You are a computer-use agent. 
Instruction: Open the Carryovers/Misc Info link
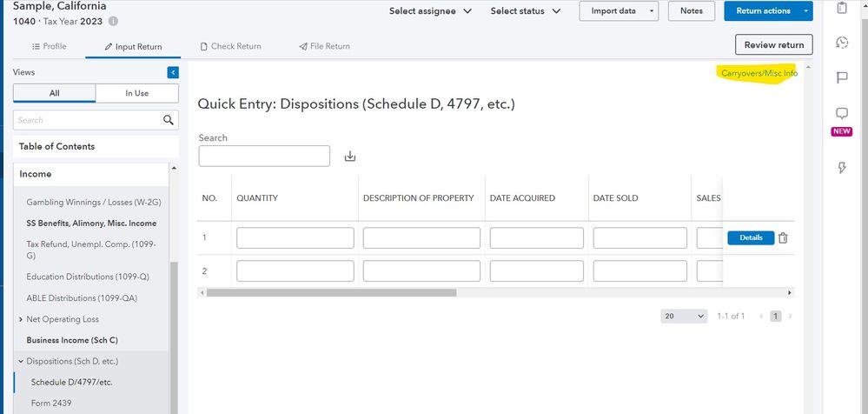click(x=759, y=74)
